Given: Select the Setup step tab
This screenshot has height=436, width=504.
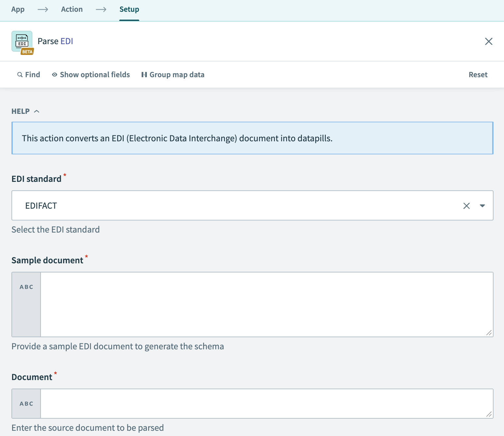Looking at the screenshot, I should pos(129,9).
